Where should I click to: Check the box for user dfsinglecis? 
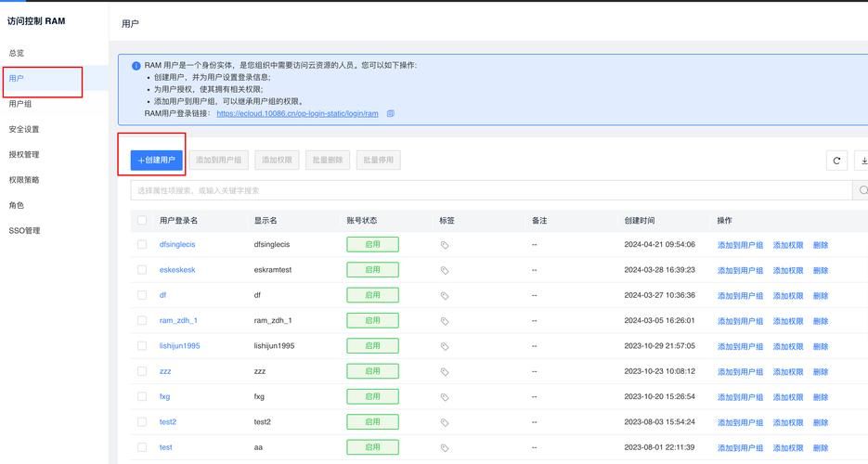(142, 244)
